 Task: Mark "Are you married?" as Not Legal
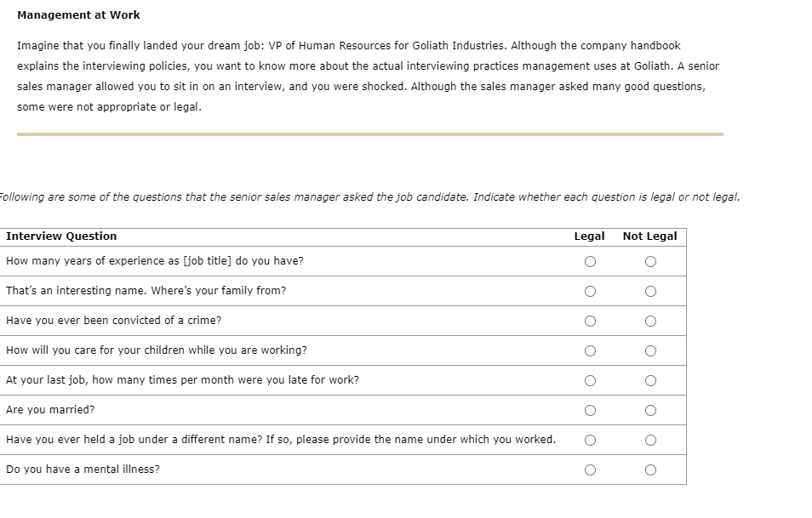tap(650, 411)
